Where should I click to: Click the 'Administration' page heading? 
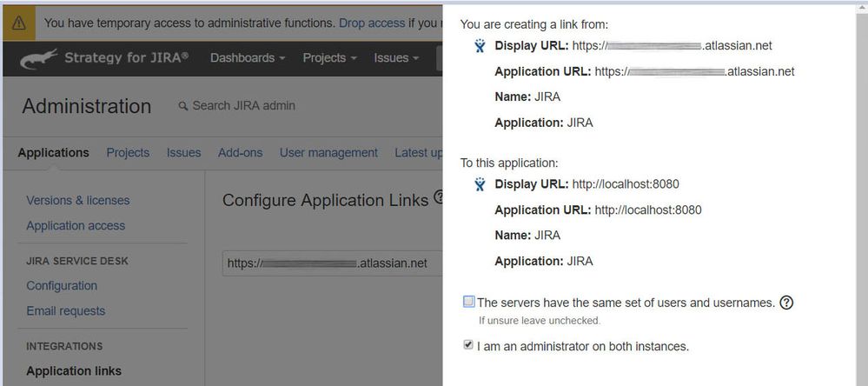pyautogui.click(x=86, y=106)
